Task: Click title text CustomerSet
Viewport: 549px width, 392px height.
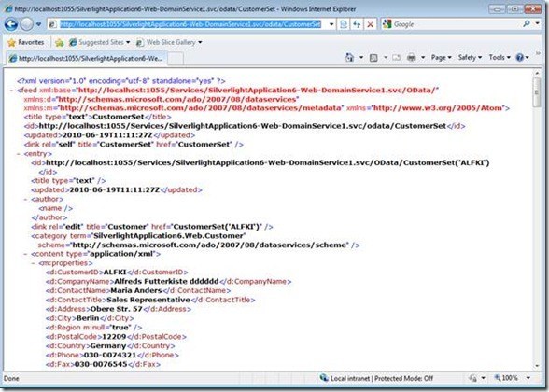Action: 118,117
